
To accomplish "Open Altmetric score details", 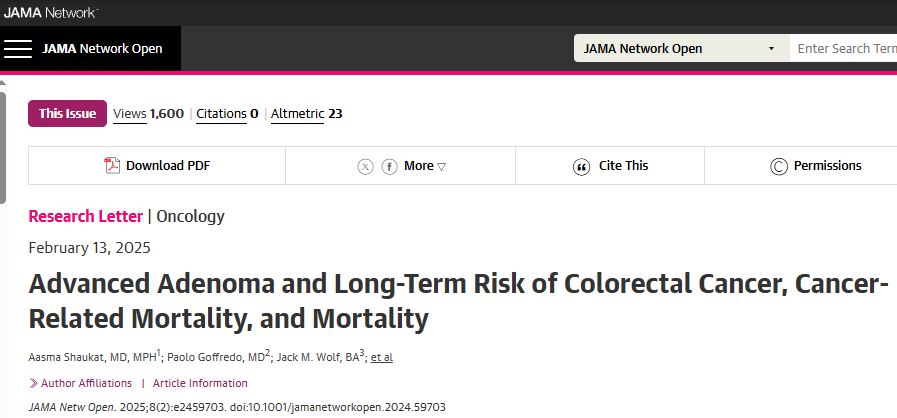I will [306, 114].
